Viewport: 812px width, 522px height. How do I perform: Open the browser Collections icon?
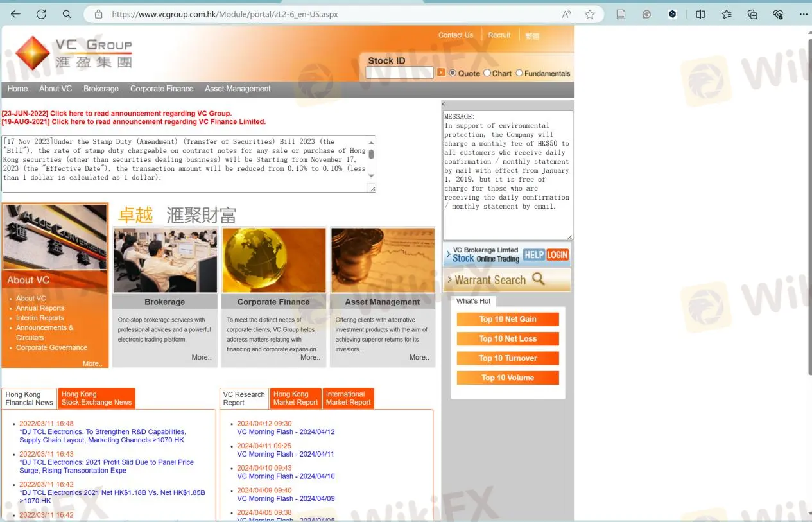coord(752,14)
